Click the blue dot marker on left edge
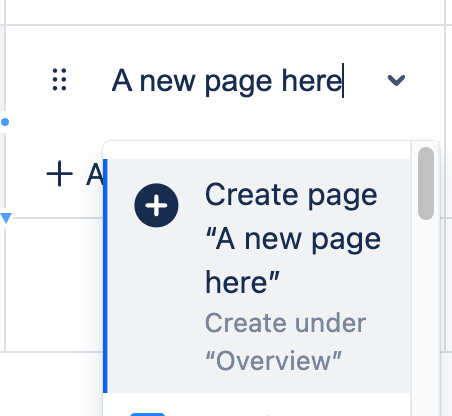This screenshot has width=452, height=416. (x=5, y=122)
